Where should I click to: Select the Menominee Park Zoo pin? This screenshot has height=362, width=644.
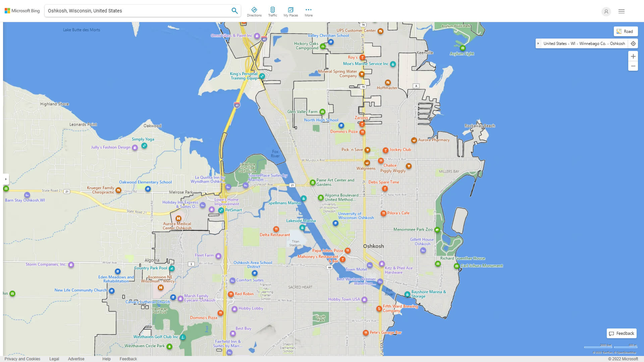coord(437,230)
